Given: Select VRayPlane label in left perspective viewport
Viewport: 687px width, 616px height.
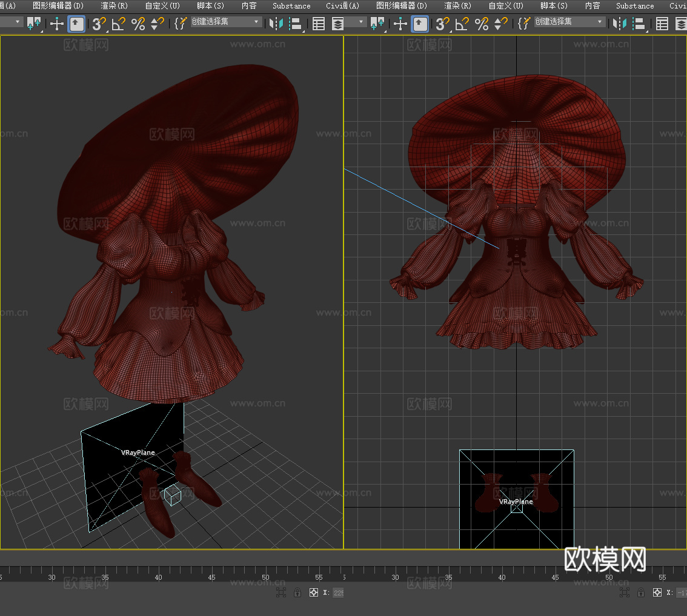Looking at the screenshot, I should click(x=138, y=452).
